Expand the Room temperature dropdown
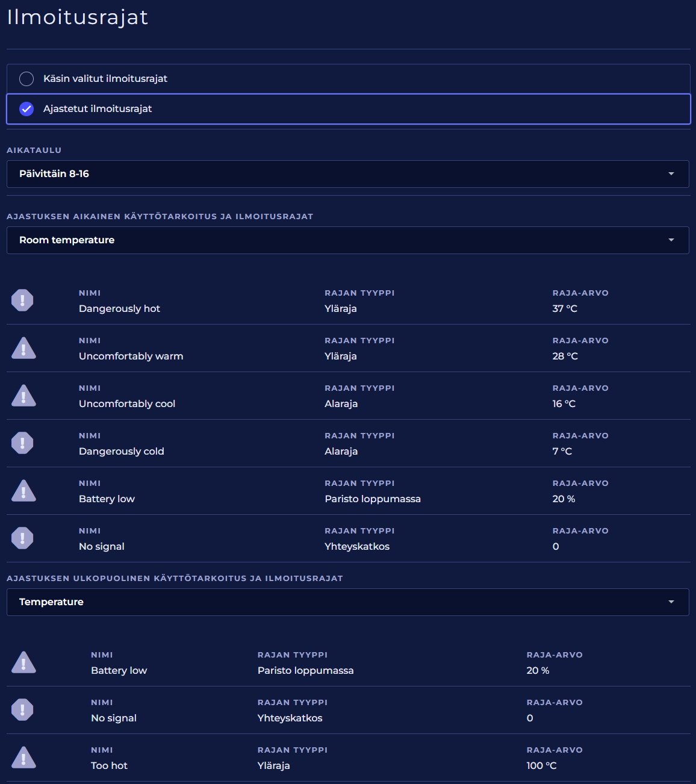The width and height of the screenshot is (696, 784). [347, 240]
